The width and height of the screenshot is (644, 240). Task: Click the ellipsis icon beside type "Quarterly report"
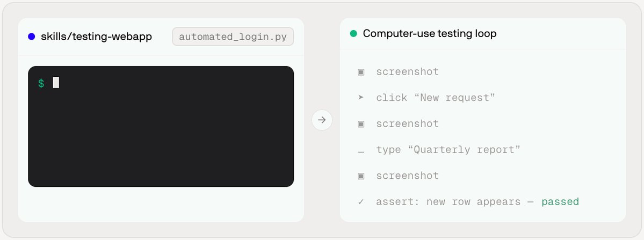click(361, 150)
